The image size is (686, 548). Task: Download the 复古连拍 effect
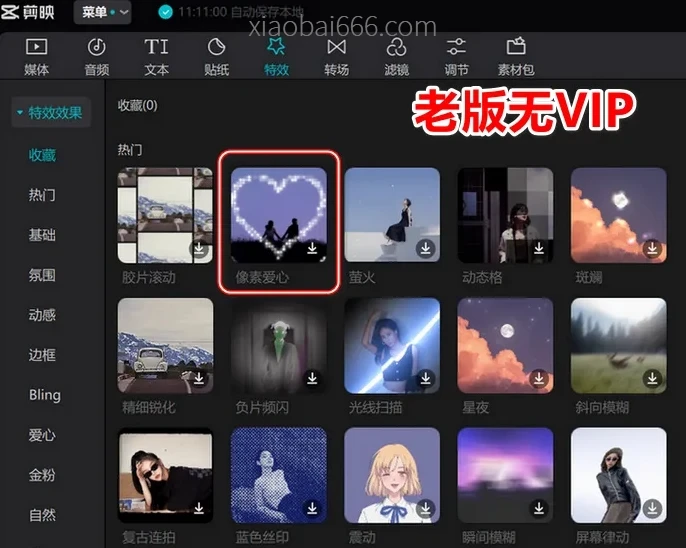coord(199,508)
